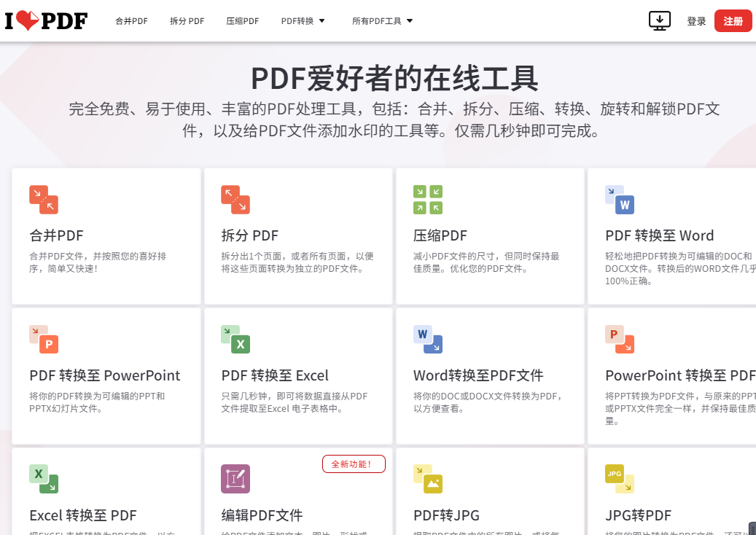Click description starting 拆分出1个页面
Viewport: 756px width, 535px height.
(x=297, y=262)
